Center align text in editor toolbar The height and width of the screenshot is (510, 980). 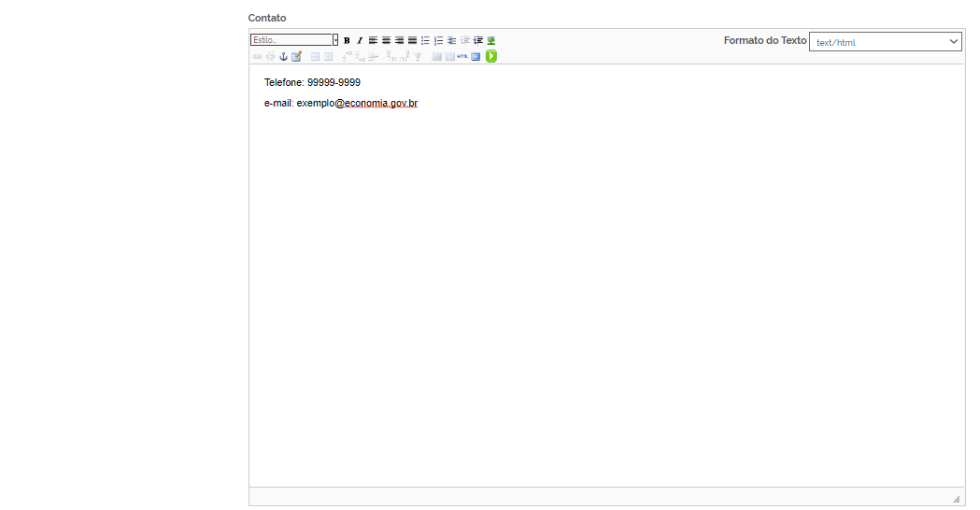click(386, 41)
